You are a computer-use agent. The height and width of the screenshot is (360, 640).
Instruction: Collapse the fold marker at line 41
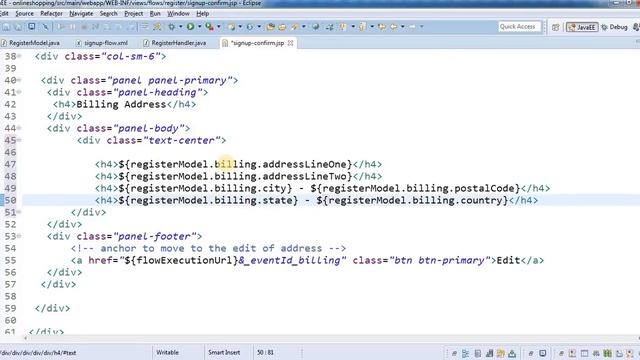pos(19,92)
